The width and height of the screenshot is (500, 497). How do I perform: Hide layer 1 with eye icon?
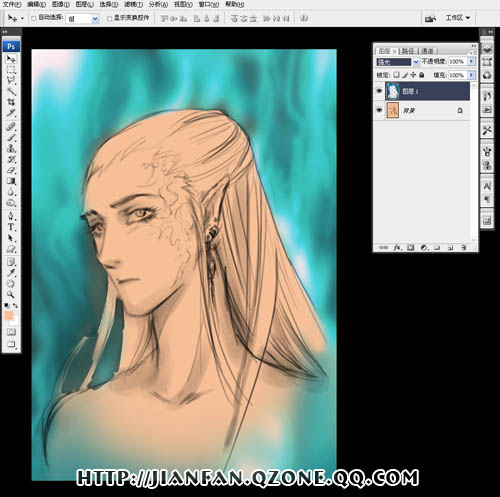pyautogui.click(x=379, y=91)
